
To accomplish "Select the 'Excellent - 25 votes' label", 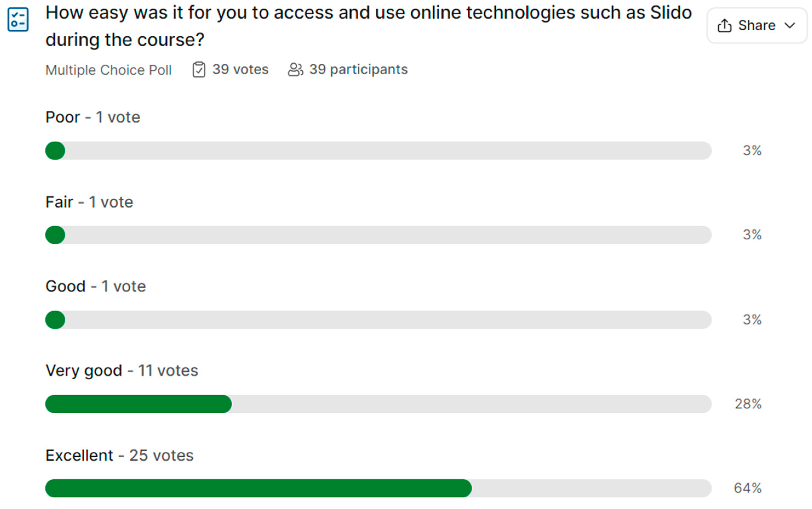I will tap(119, 456).
